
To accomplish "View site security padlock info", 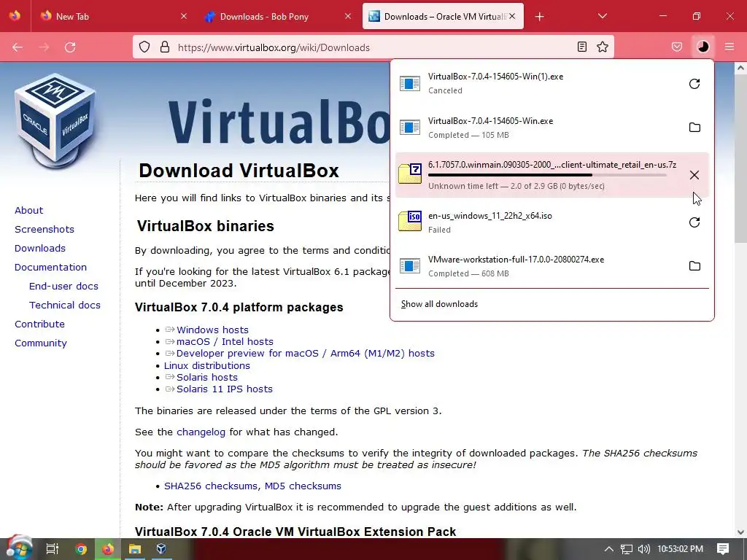I will (x=165, y=47).
